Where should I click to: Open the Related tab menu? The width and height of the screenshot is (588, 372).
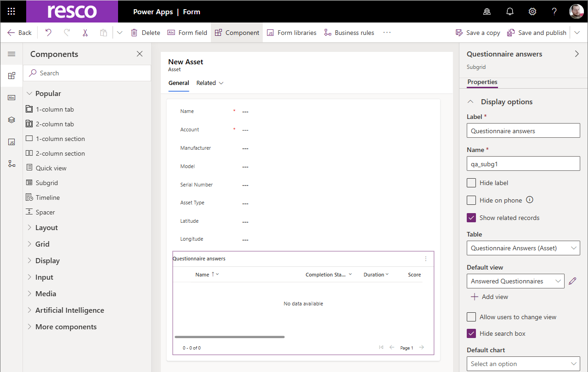210,83
